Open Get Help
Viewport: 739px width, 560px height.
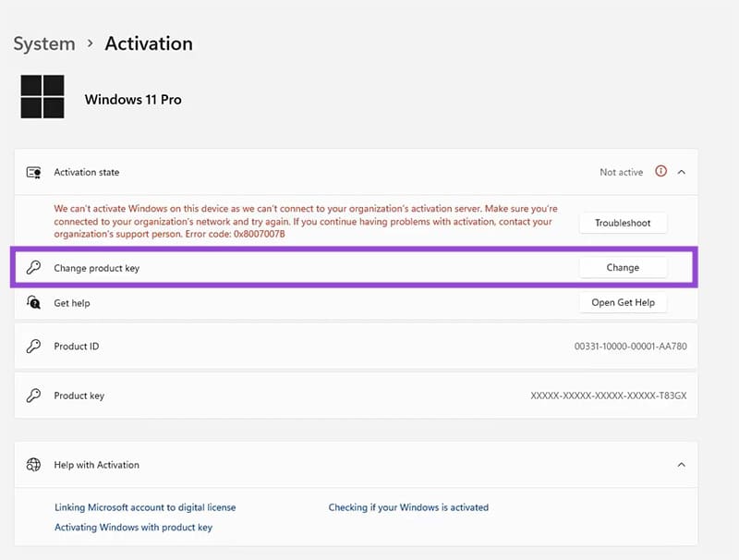click(x=623, y=302)
